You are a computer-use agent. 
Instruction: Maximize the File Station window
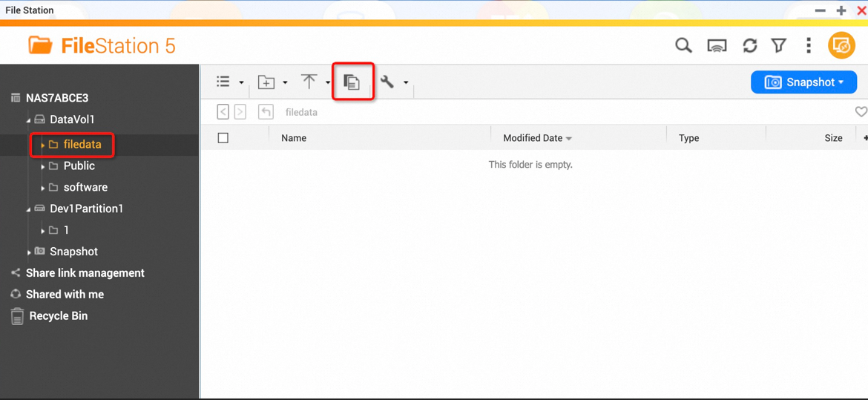pyautogui.click(x=841, y=10)
